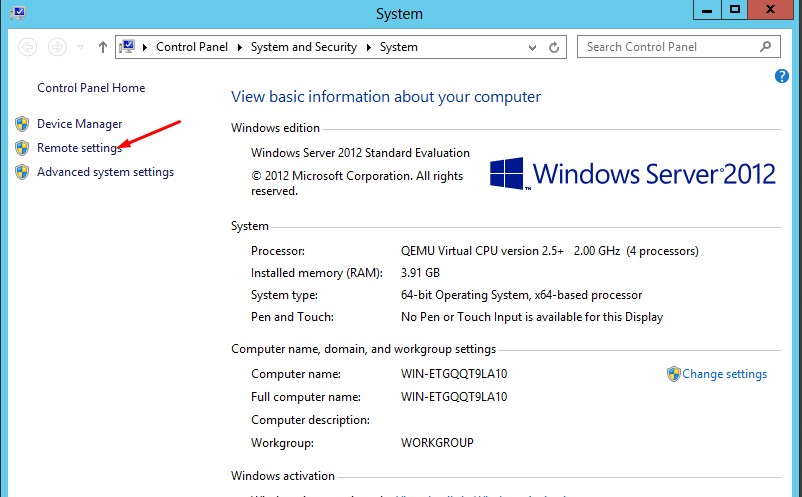Open Help using the blue question mark
This screenshot has height=497, width=802.
click(782, 76)
